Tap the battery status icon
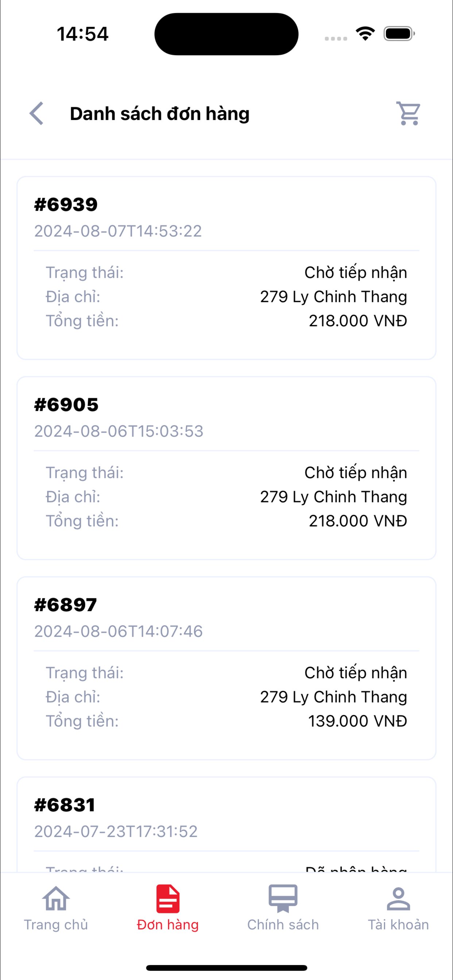Screen dimensions: 453x980 399,34
